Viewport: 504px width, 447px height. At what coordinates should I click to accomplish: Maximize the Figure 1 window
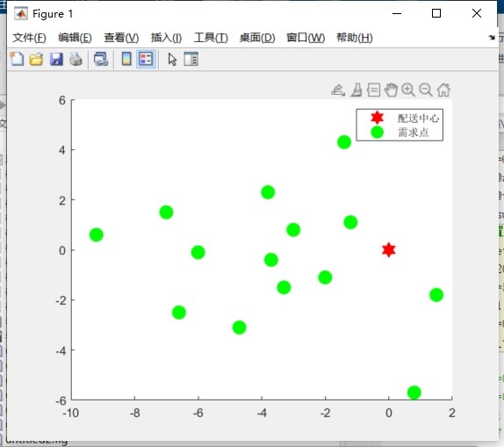tap(436, 13)
